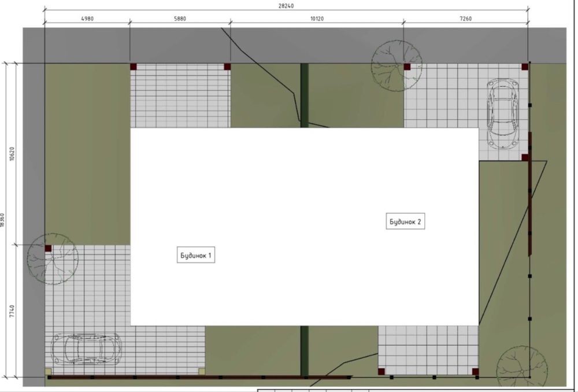Screen dimensions: 578x392
Task: Pick the 5880 dimension value
Action: tap(180, 19)
